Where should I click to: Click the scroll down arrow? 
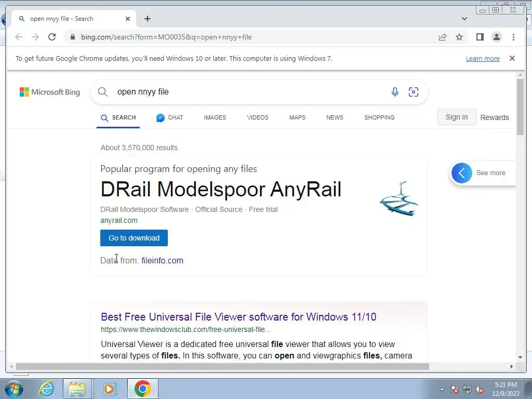(520, 357)
